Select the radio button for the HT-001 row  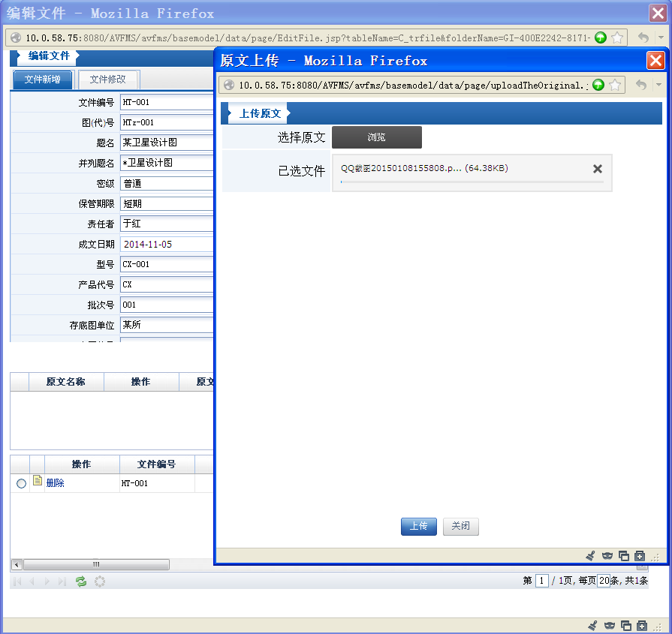pyautogui.click(x=21, y=484)
